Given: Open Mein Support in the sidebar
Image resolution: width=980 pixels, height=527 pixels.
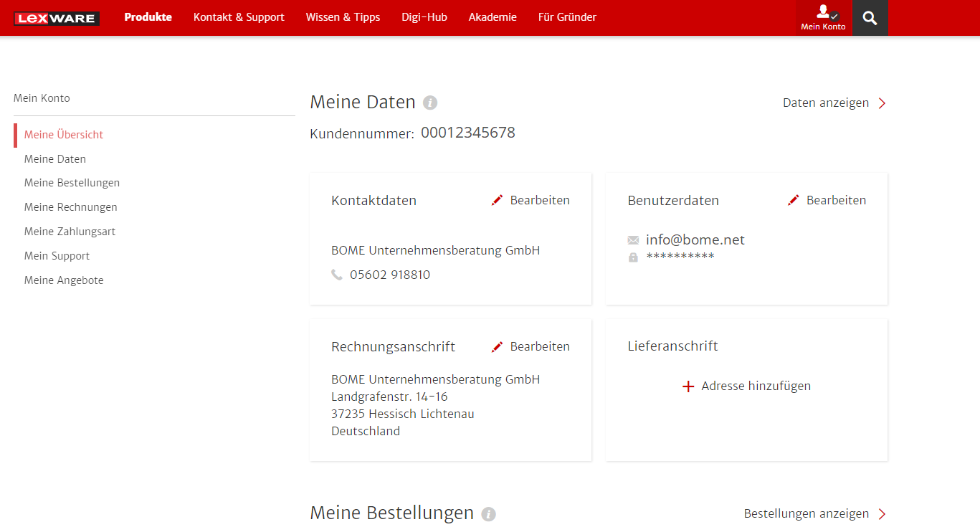Looking at the screenshot, I should click(57, 255).
